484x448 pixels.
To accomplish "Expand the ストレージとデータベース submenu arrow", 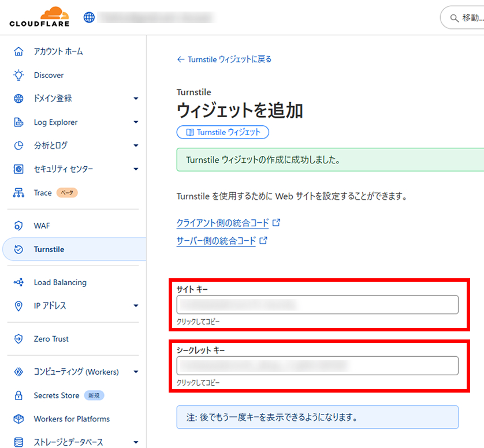I will click(136, 442).
